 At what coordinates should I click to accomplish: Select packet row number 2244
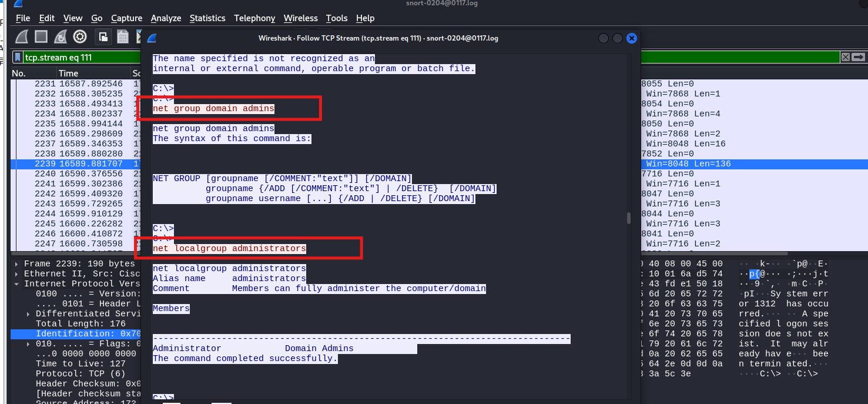[x=76, y=214]
